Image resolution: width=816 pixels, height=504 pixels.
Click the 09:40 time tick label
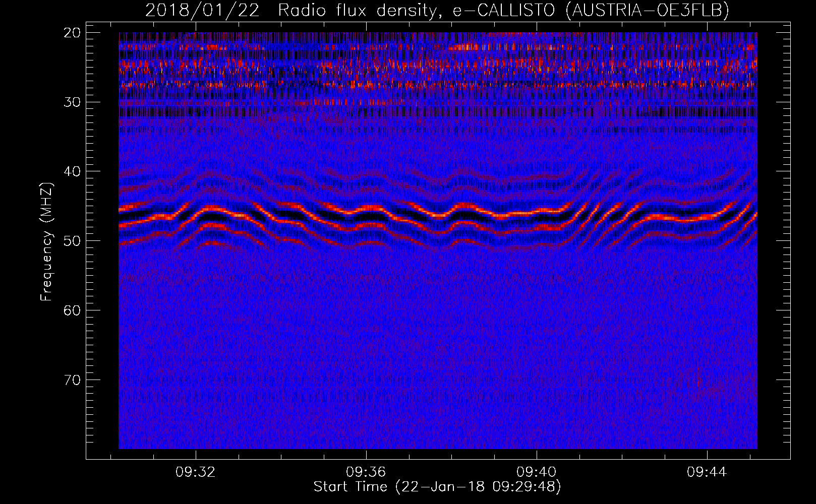click(x=536, y=472)
